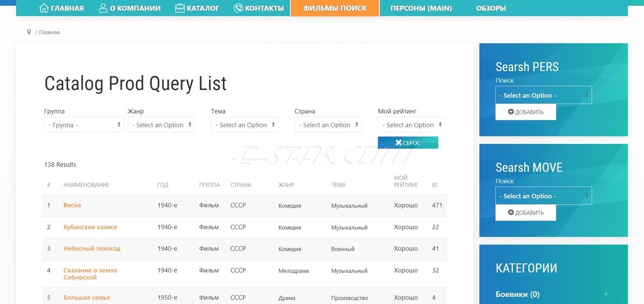
Task: Sort by НАИМЕНОВАНИЕ column header
Action: point(87,185)
